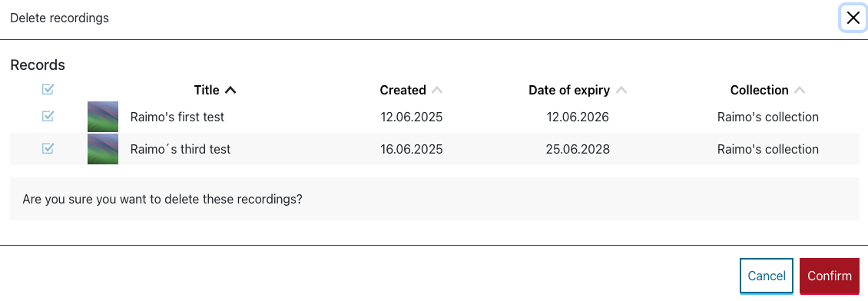Cancel the deletion
The width and height of the screenshot is (868, 301).
coord(766,276)
